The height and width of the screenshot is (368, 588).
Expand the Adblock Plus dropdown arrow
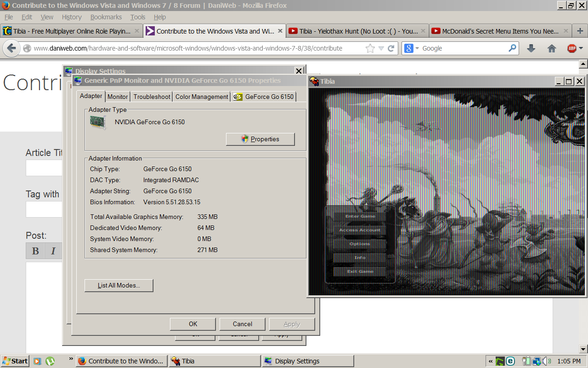(581, 48)
